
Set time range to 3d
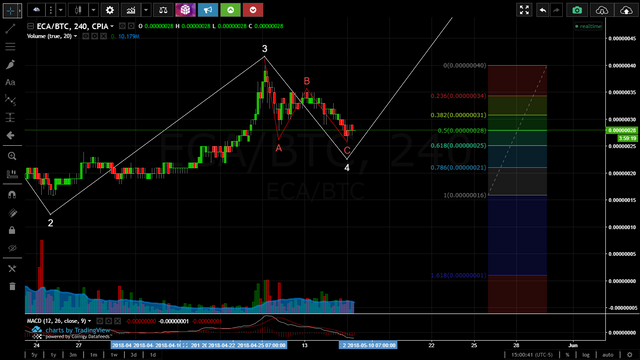coord(133,355)
